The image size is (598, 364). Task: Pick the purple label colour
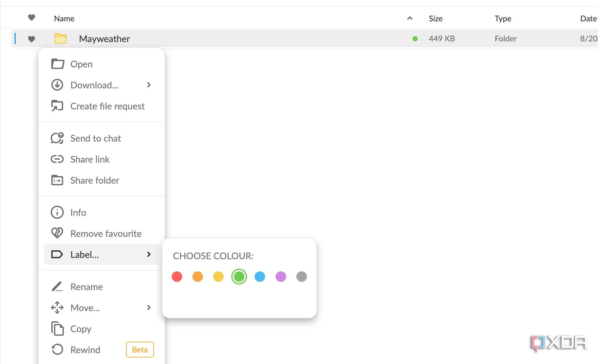click(x=281, y=277)
